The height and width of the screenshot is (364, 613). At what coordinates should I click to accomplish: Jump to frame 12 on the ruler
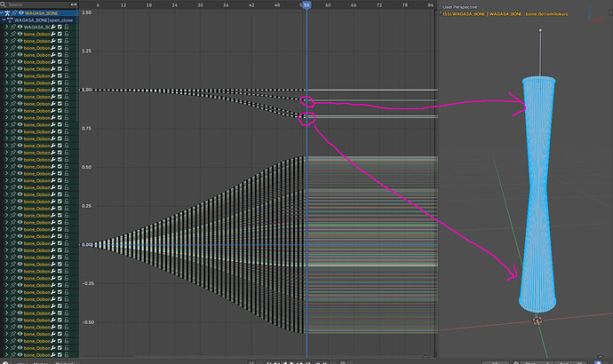(123, 5)
